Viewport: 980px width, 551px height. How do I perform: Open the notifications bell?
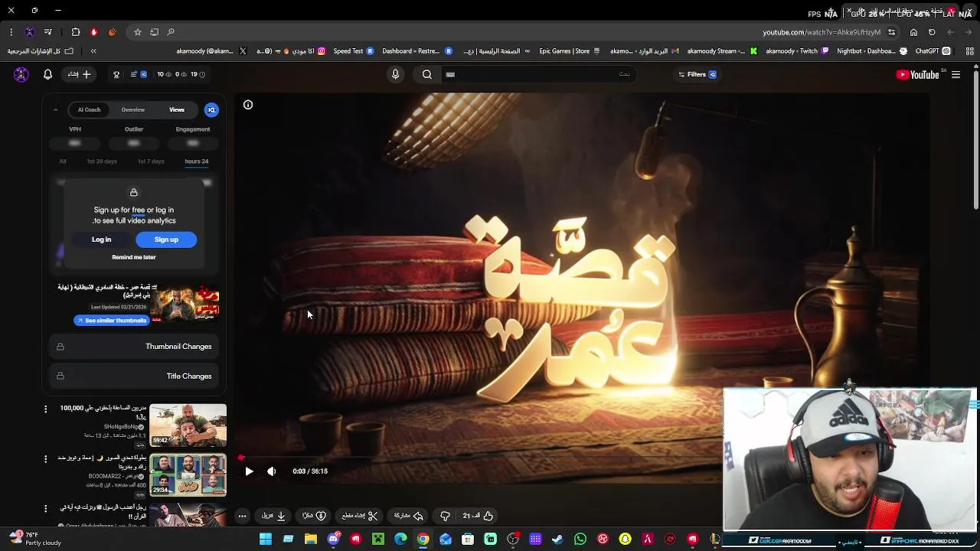tap(47, 74)
